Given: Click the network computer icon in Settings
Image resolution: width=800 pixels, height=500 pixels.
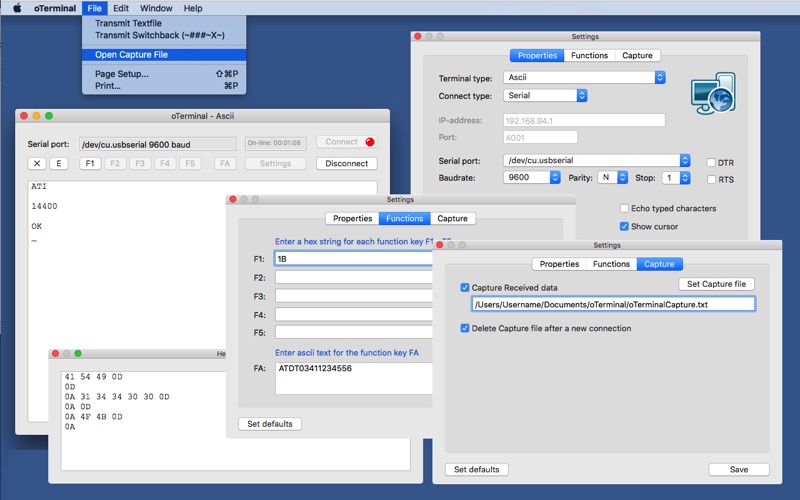Looking at the screenshot, I should (713, 94).
